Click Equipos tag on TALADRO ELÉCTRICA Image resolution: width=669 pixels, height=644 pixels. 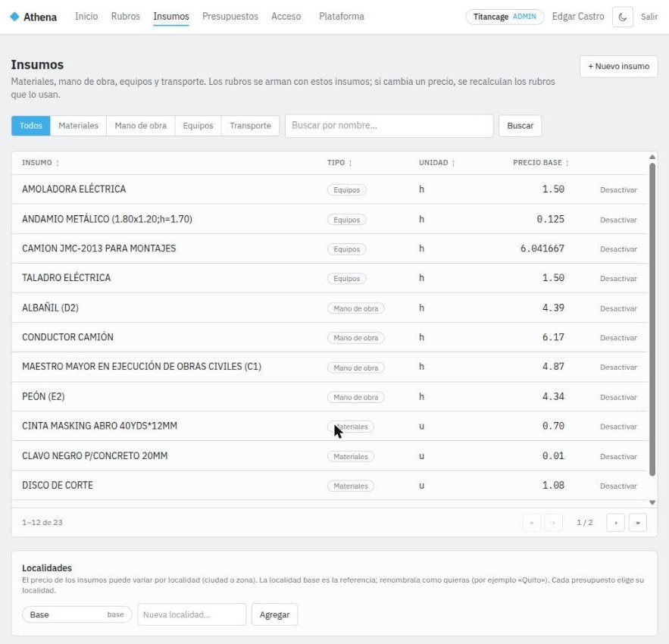(x=346, y=279)
